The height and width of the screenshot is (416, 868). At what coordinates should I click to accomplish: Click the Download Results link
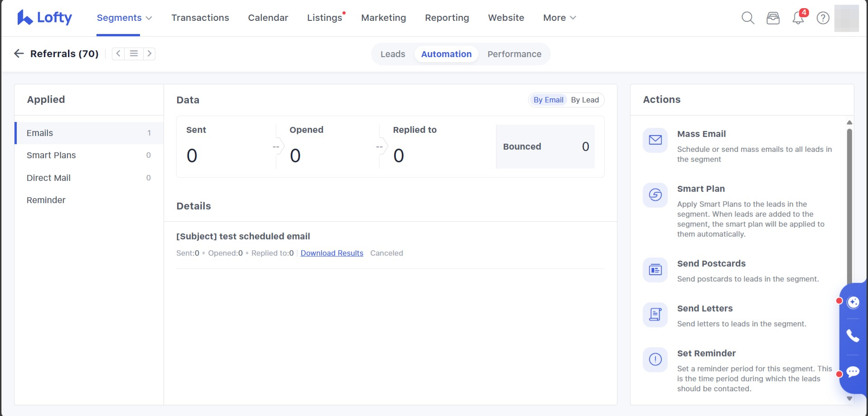pos(332,253)
